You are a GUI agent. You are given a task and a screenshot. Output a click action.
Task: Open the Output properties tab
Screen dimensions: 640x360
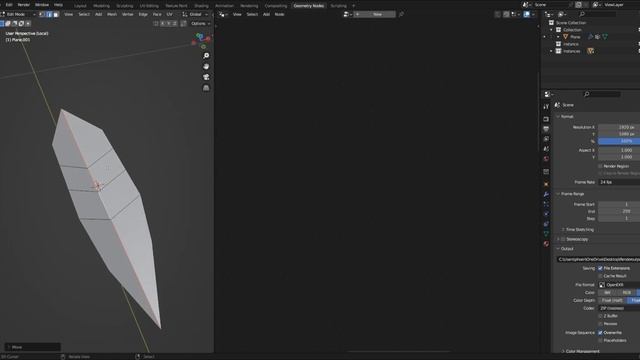click(x=546, y=129)
